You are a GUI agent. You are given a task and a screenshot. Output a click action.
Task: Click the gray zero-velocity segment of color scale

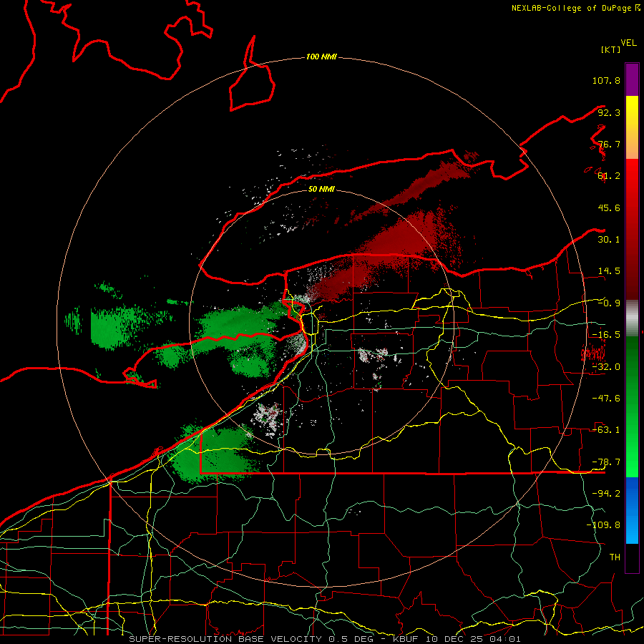point(632,318)
